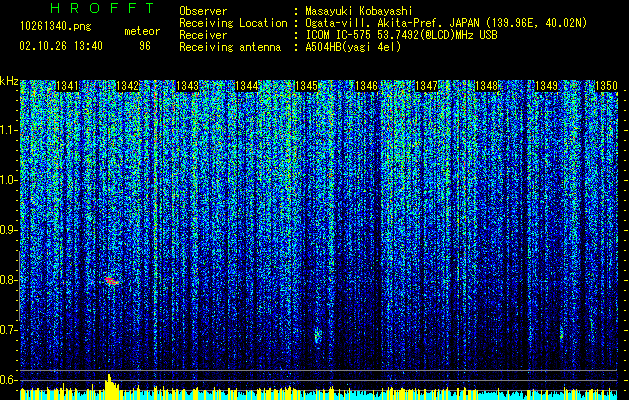Click the Observer label

tap(203, 11)
